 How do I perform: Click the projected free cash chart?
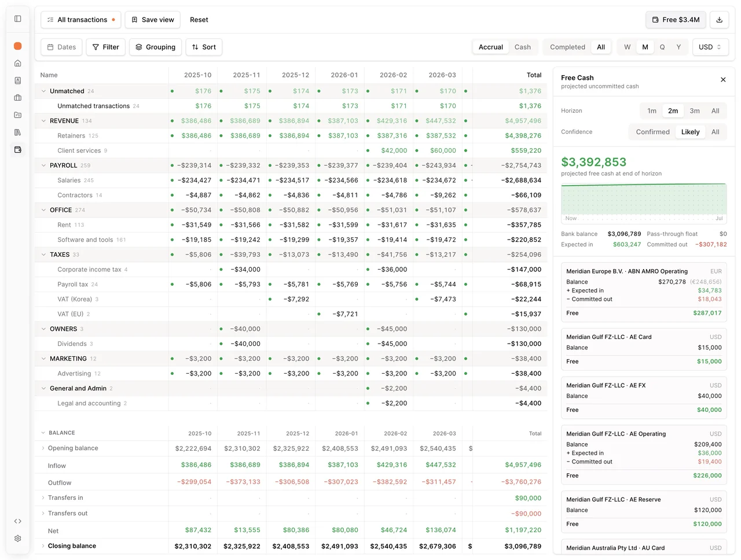point(644,202)
